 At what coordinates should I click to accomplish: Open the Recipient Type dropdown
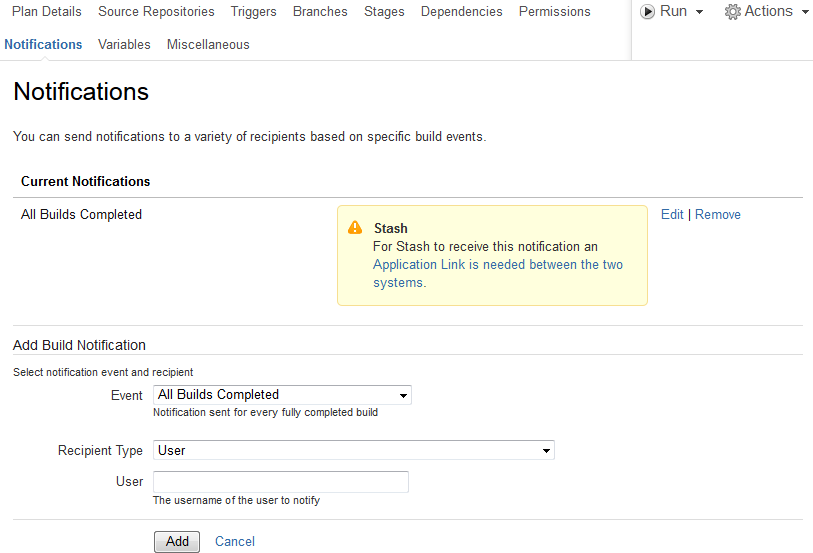pos(354,451)
